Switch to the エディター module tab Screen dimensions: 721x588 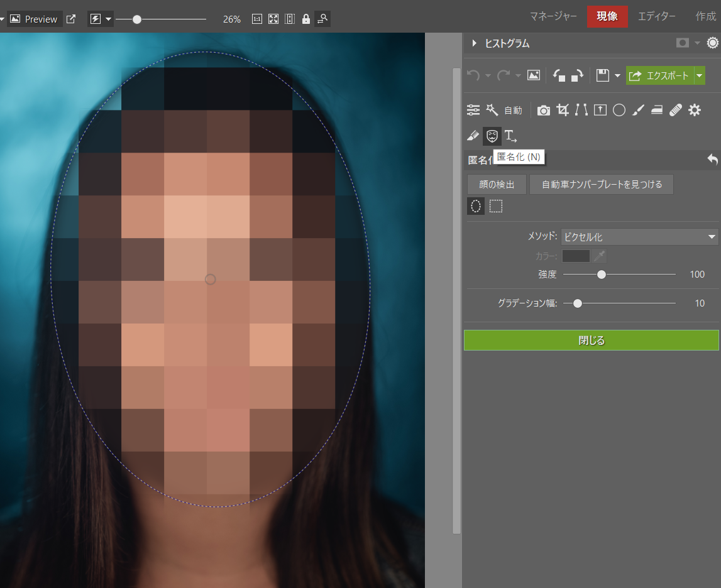657,16
